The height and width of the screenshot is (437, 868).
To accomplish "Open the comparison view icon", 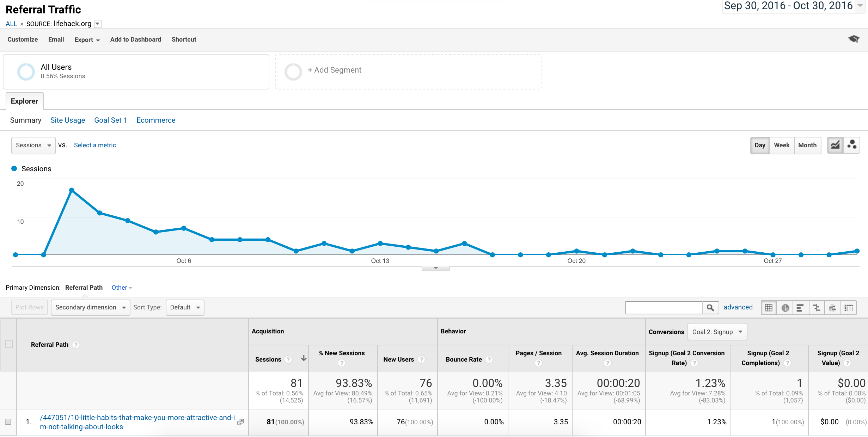I will [817, 308].
